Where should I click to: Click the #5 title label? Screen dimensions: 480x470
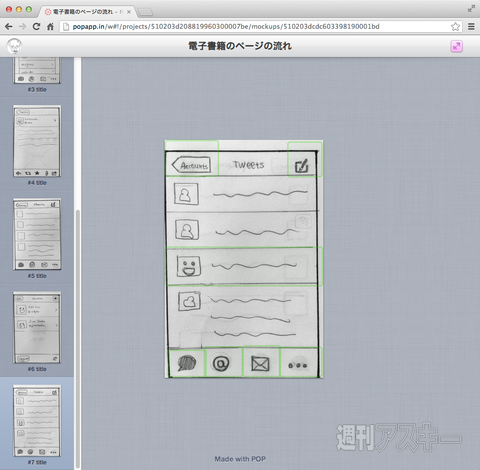pyautogui.click(x=37, y=276)
